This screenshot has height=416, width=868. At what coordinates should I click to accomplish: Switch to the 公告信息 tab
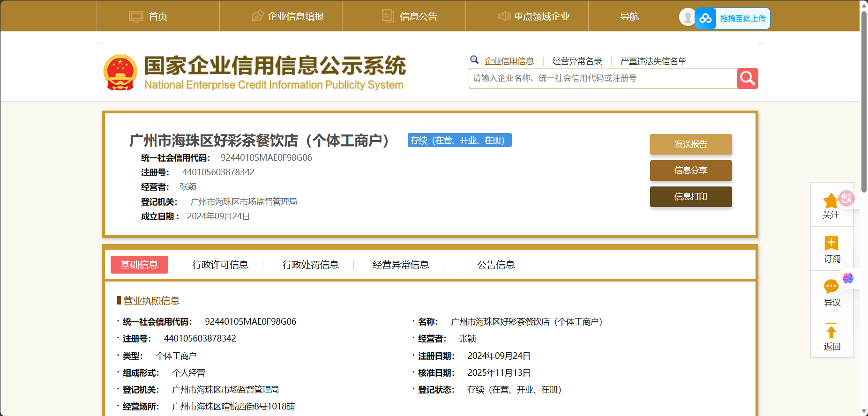[496, 265]
